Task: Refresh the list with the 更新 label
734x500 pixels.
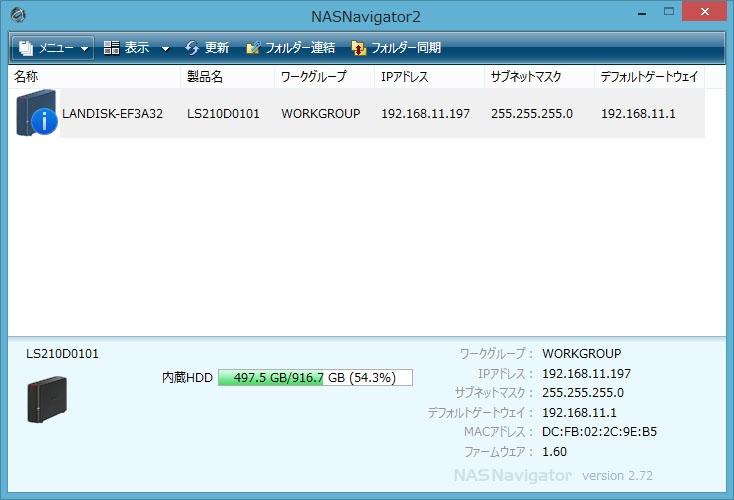Action: [217, 48]
